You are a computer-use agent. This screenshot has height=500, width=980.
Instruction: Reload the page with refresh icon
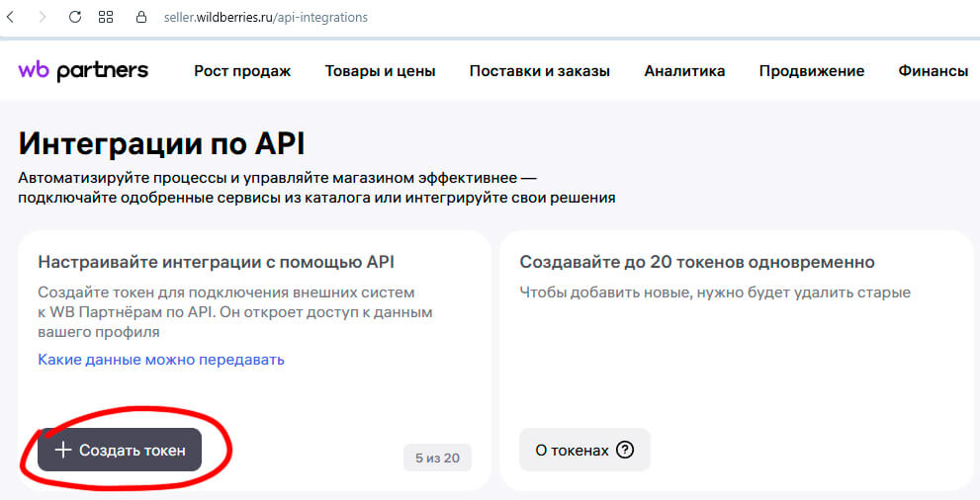(75, 17)
